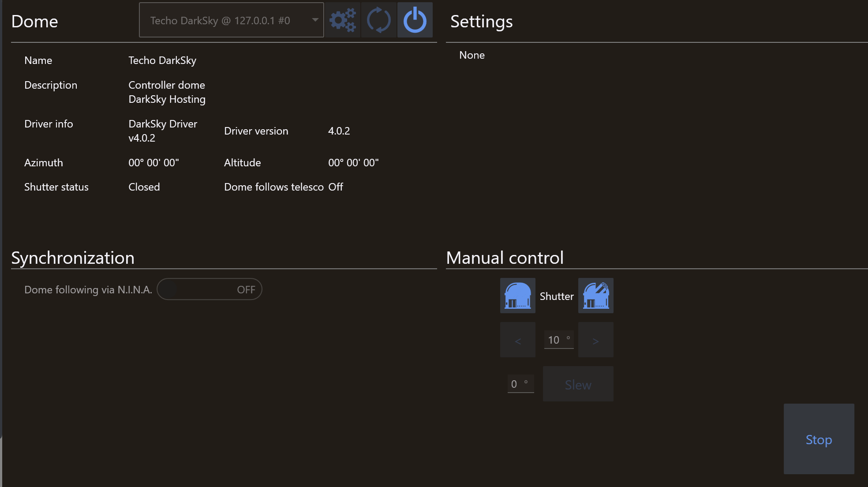Click the Controller dome DarkSky Hosting description
868x487 pixels.
click(x=167, y=92)
